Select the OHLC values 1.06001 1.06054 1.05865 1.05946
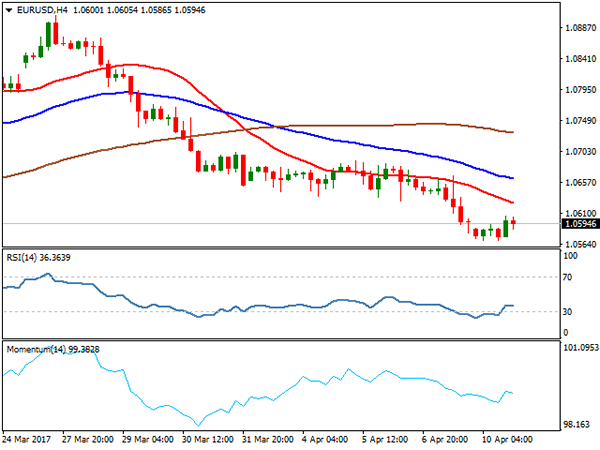Viewport: 600px width, 450px height. pyautogui.click(x=139, y=10)
